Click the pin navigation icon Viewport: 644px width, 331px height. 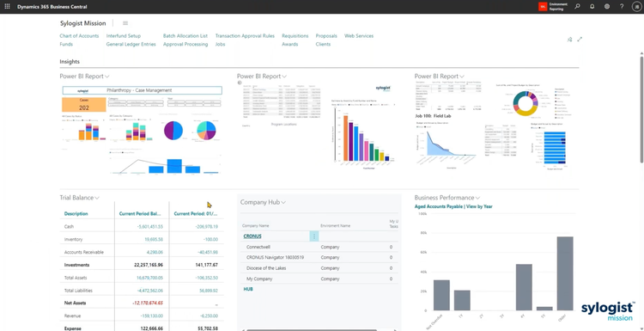pos(569,40)
